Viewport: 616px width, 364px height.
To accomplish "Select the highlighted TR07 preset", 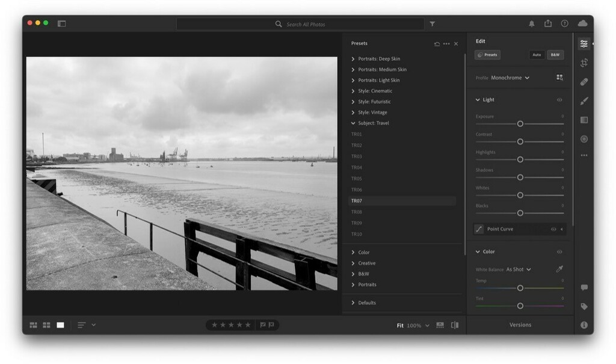I will point(402,201).
